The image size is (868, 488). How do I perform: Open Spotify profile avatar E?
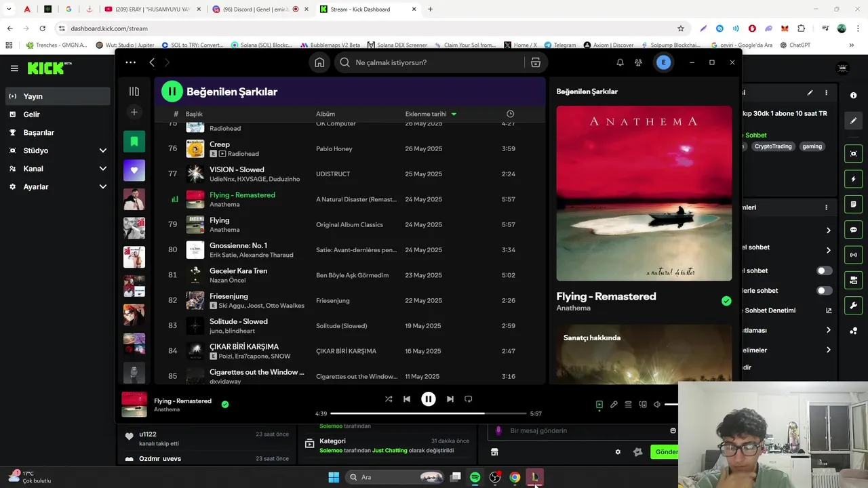coord(663,62)
